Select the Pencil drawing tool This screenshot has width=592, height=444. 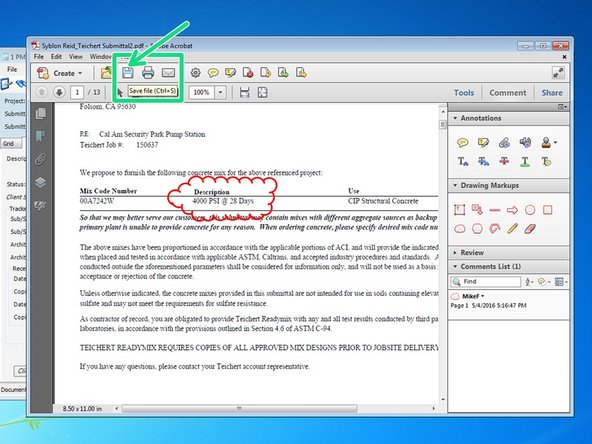tap(512, 228)
